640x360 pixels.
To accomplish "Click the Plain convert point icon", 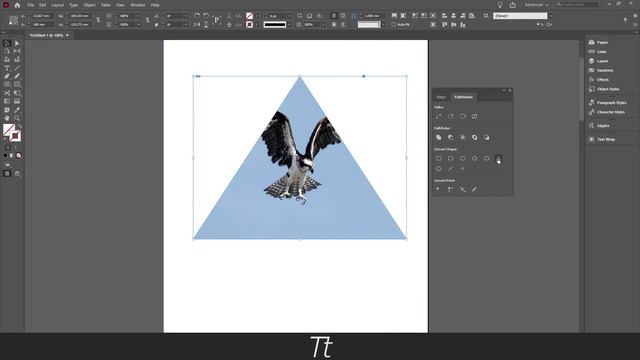I will tap(438, 189).
